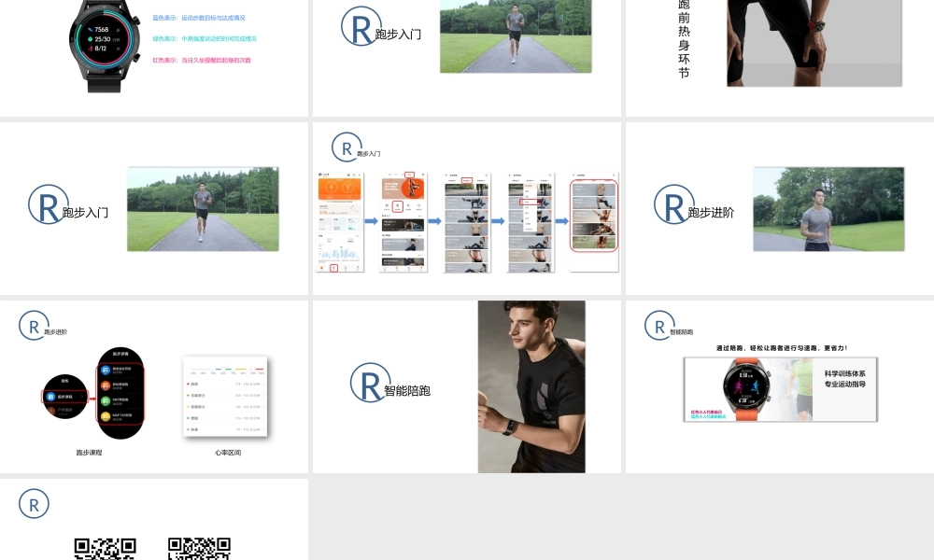
Task: Click the first blue arrow between phone screenshots
Action: 371,222
